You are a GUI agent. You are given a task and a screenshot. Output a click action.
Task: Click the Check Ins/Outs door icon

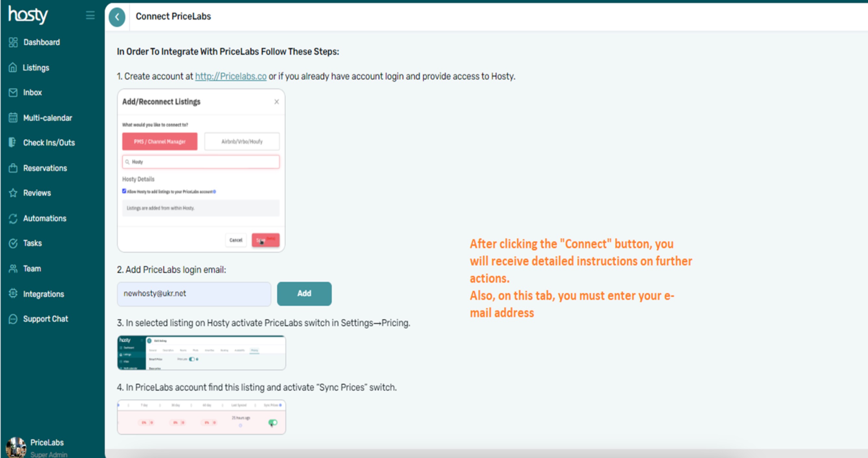(12, 142)
